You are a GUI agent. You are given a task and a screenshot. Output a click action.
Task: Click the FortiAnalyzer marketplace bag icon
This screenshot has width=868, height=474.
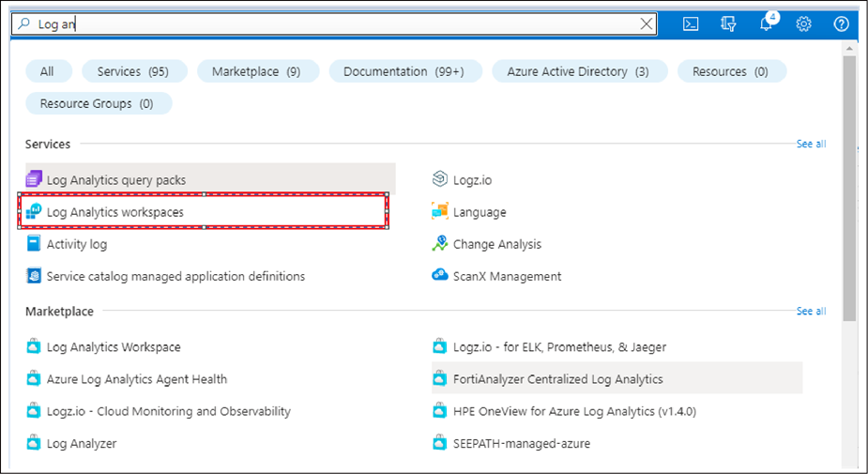(439, 379)
